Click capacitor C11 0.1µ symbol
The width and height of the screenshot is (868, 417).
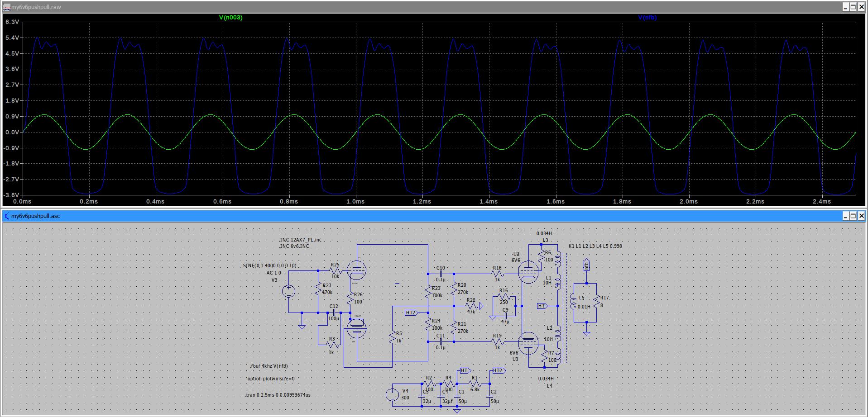(441, 341)
